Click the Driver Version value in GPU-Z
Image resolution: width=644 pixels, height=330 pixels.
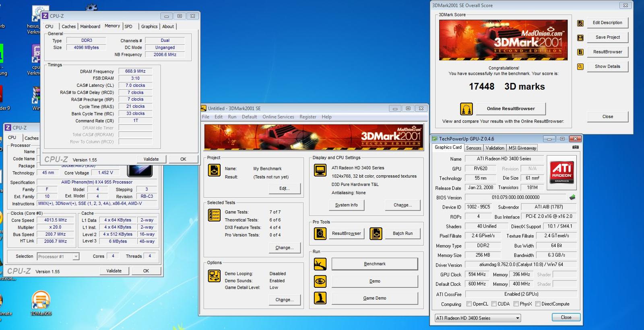[521, 265]
